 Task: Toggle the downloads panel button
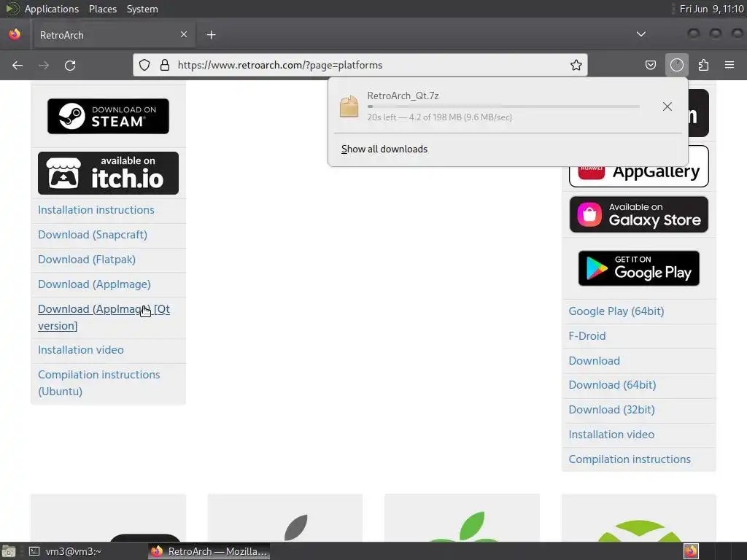pyautogui.click(x=676, y=65)
